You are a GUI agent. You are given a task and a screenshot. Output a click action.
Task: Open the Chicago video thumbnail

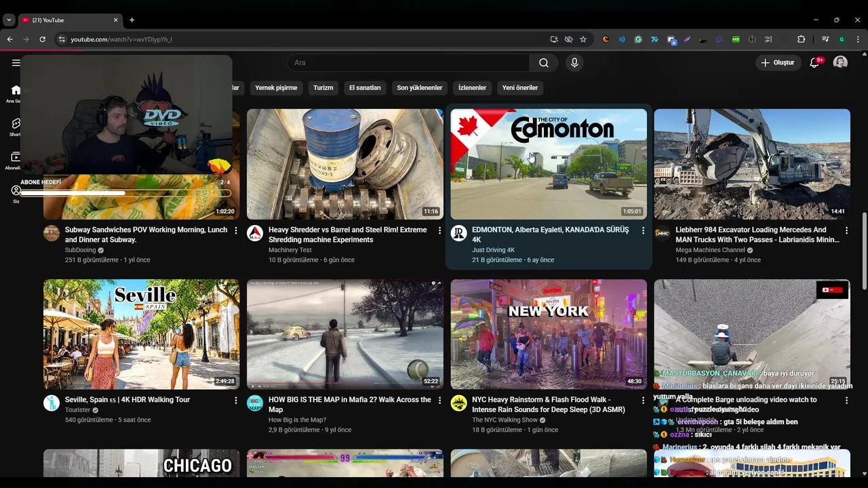coord(141,463)
